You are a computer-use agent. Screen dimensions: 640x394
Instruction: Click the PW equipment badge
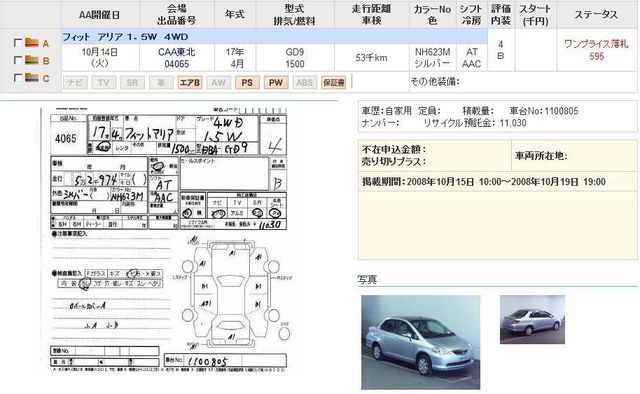276,82
